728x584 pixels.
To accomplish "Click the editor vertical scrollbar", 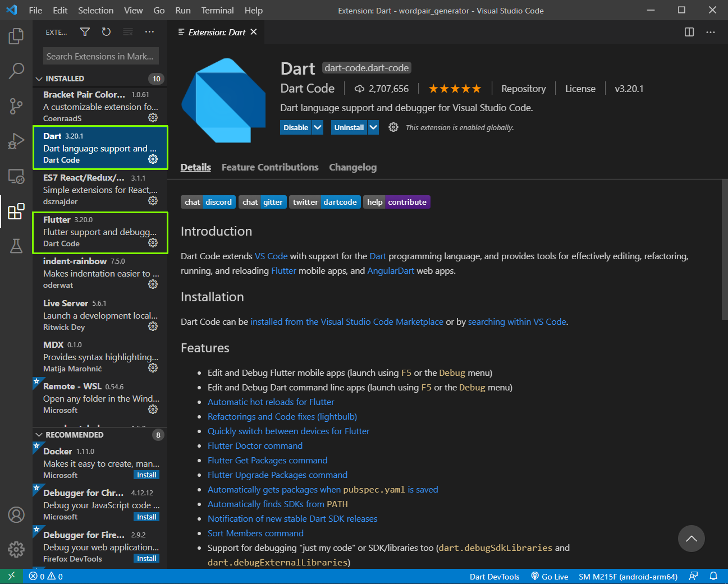I will (x=724, y=250).
